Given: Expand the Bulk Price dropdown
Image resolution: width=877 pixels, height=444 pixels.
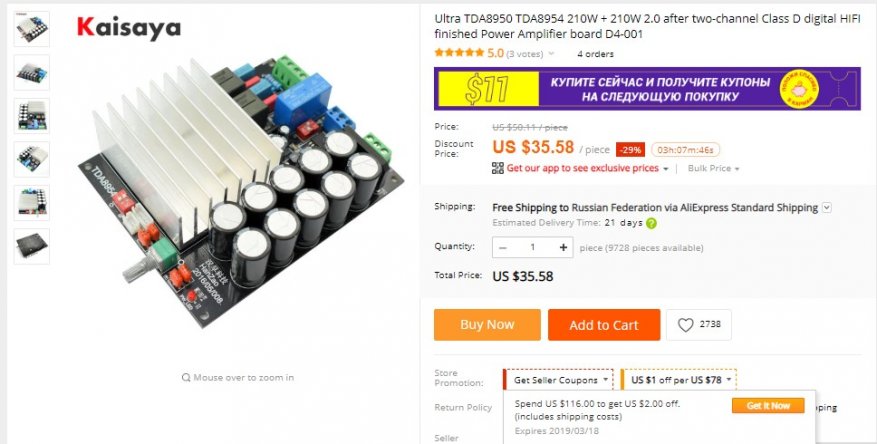Looking at the screenshot, I should 713,168.
